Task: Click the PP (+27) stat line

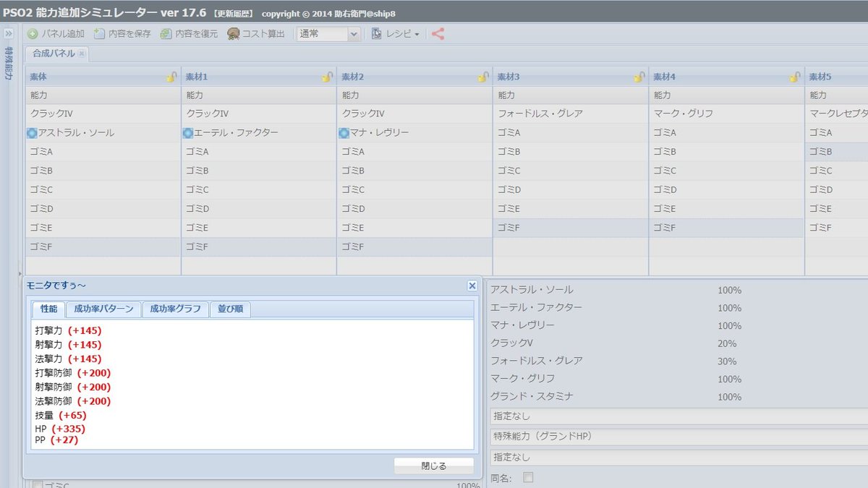Action: (x=56, y=440)
